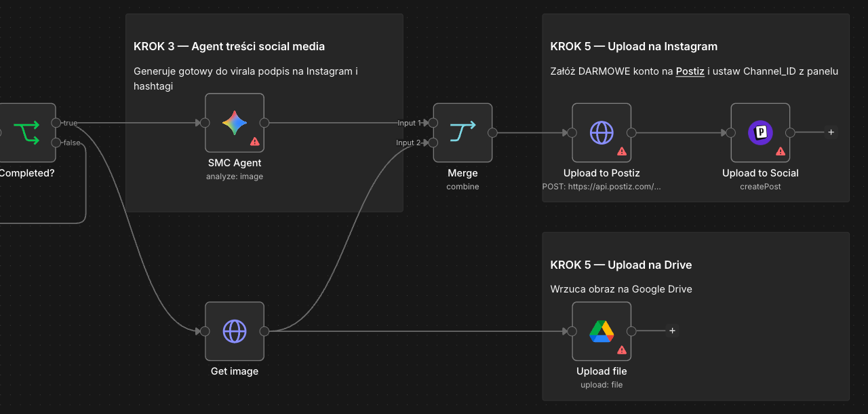The image size is (868, 414).
Task: Click the Get image output connector
Action: [x=264, y=331]
